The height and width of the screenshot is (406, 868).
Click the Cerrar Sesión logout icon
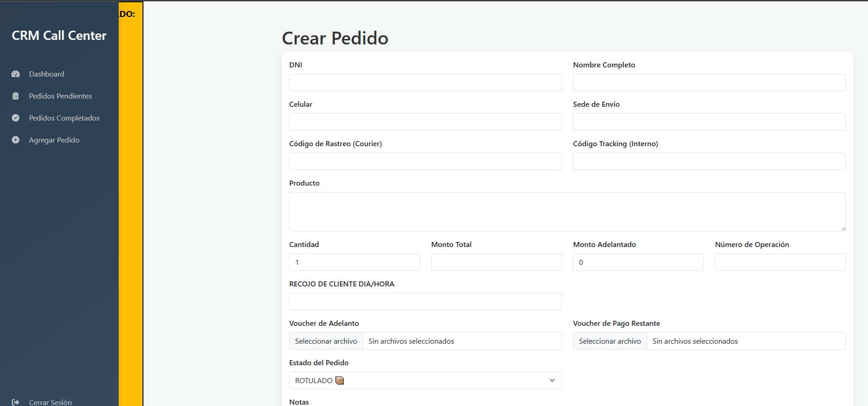(16, 402)
